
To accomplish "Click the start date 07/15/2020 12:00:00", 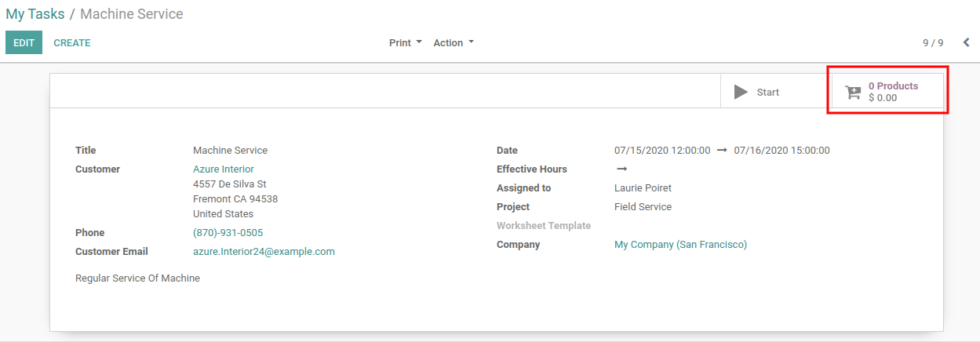I will [662, 151].
